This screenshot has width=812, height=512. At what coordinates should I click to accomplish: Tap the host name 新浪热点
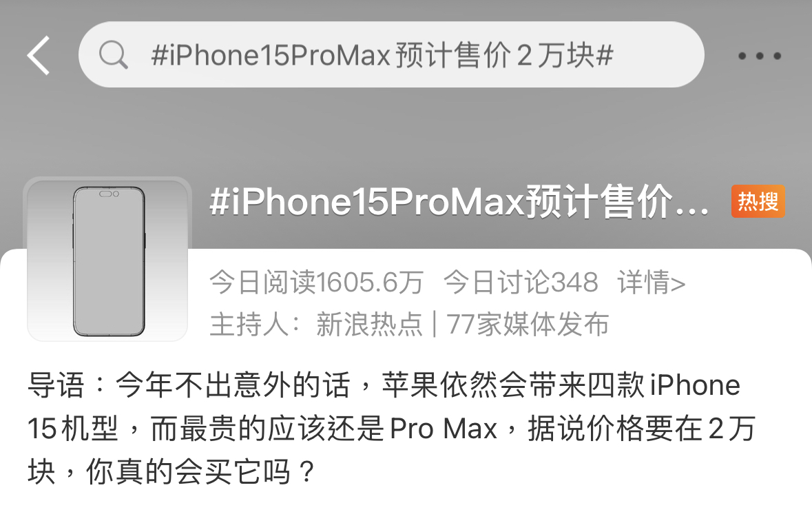point(369,325)
